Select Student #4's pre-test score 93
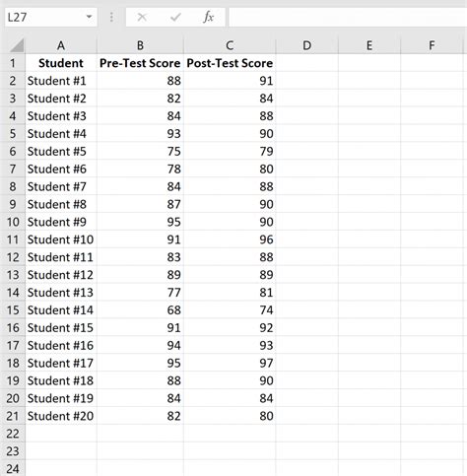This screenshot has height=476, width=467. coord(140,133)
